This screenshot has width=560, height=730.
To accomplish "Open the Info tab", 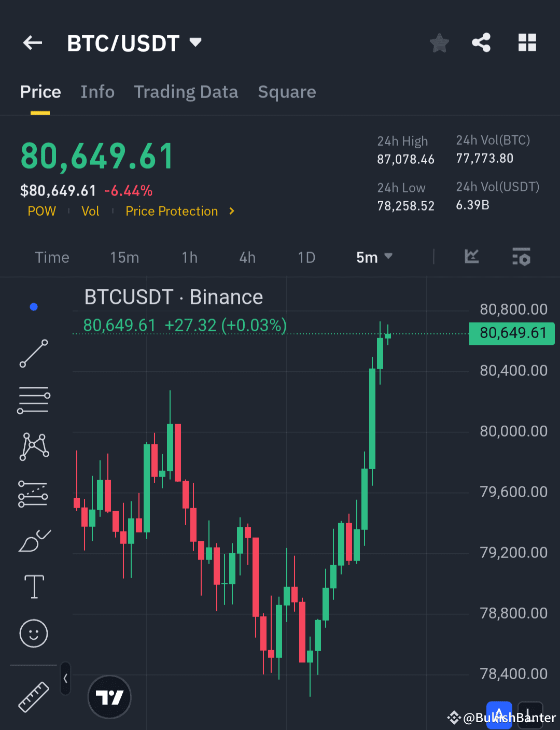I will (97, 92).
